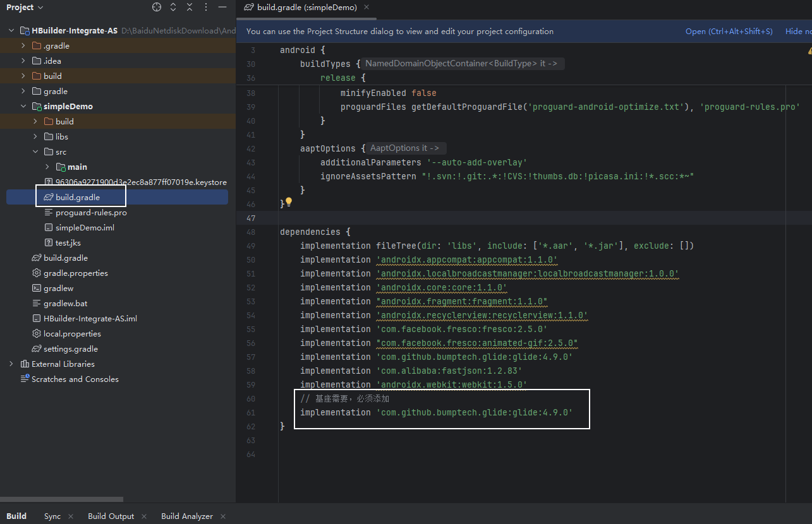Click the Hide notification link
Image resolution: width=812 pixels, height=524 pixels.
794,32
